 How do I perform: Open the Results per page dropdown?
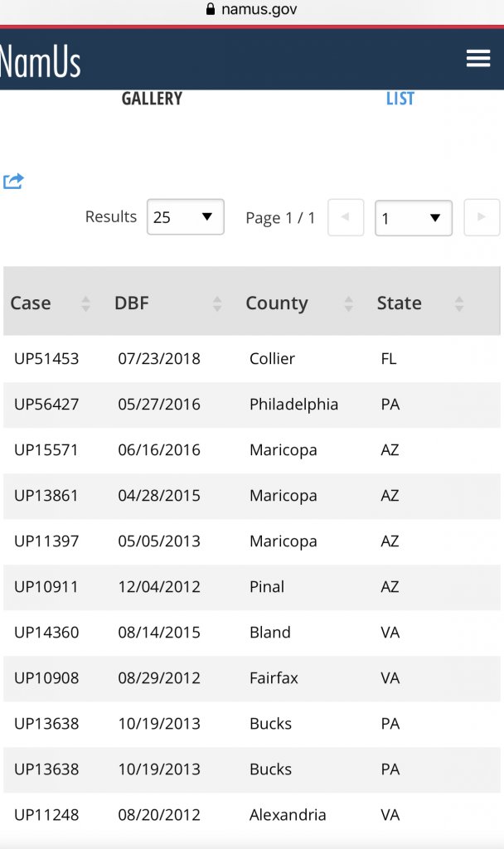(x=185, y=217)
